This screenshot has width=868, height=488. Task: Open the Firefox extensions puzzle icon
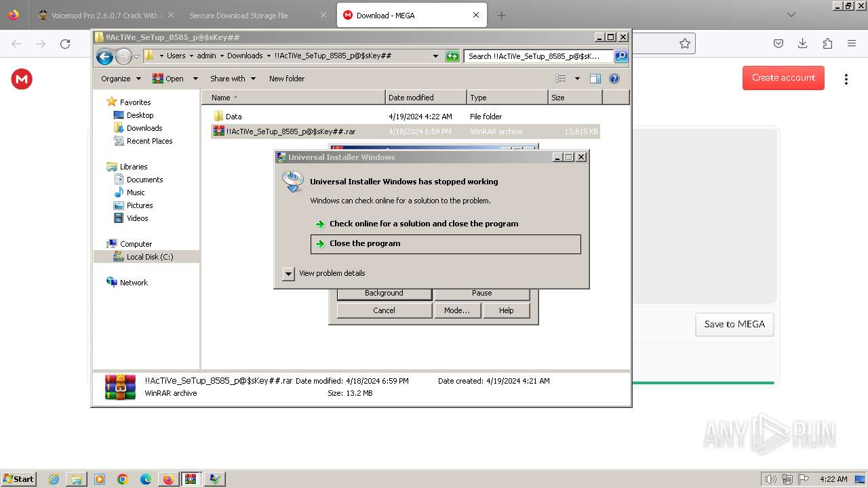[827, 43]
